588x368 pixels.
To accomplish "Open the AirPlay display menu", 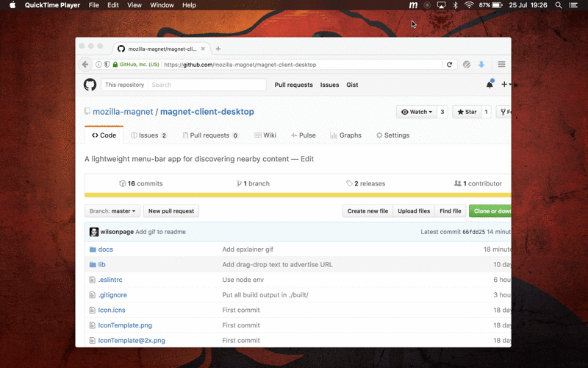I will (442, 5).
